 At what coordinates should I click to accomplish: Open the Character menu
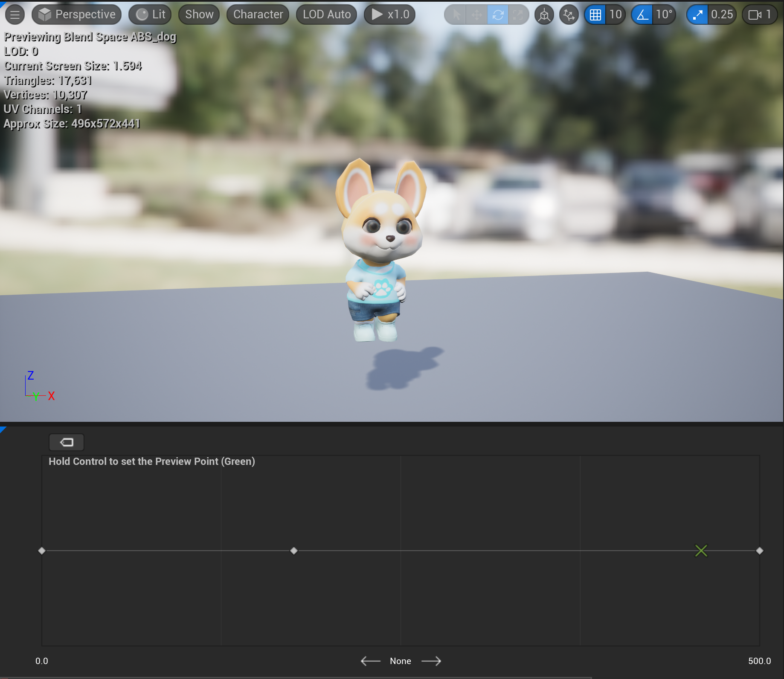coord(258,15)
